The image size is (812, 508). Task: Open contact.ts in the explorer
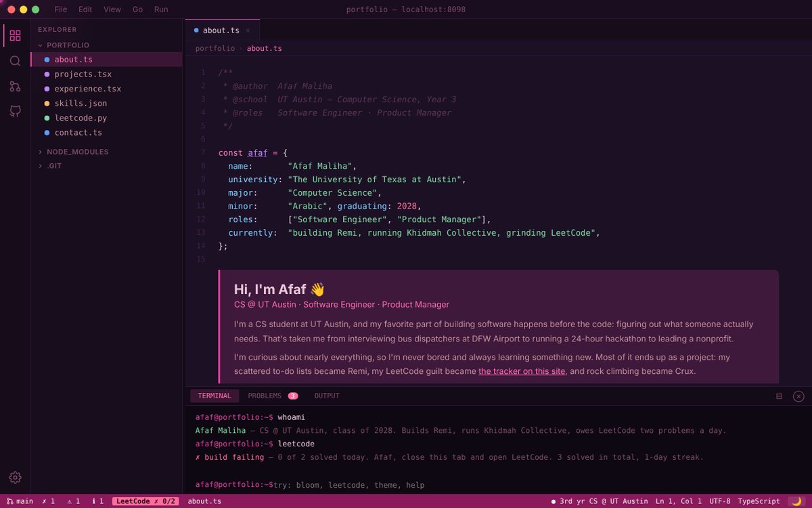pyautogui.click(x=106, y=132)
